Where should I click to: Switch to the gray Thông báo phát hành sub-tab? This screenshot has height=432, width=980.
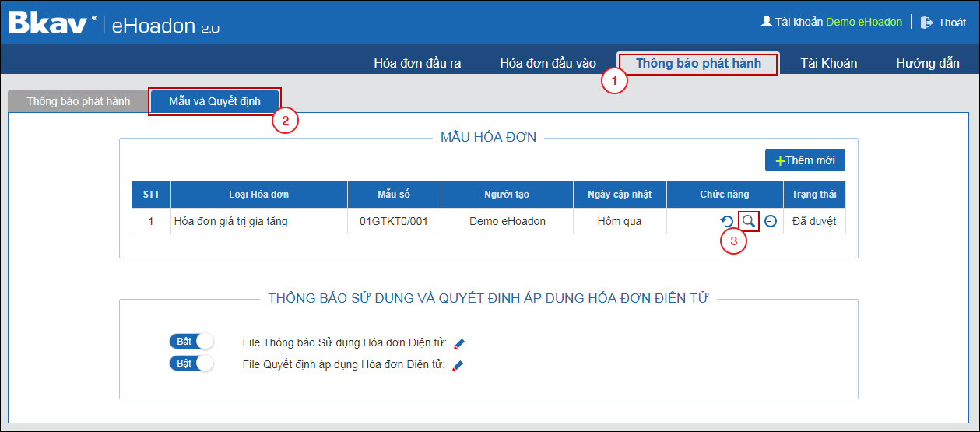click(78, 101)
